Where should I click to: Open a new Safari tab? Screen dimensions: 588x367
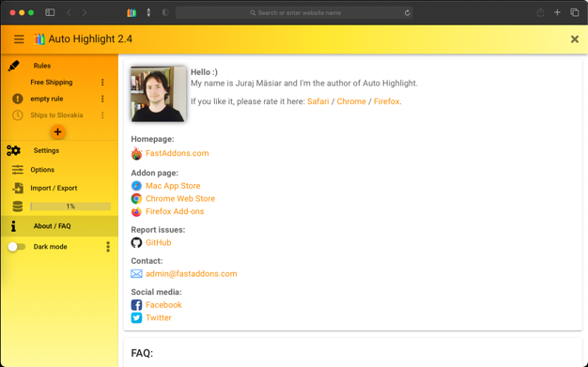tap(557, 12)
